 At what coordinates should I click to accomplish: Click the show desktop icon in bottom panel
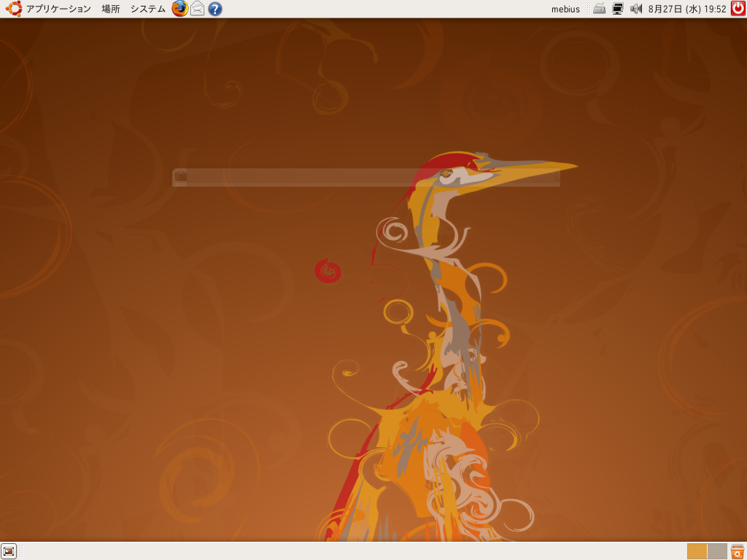9,551
